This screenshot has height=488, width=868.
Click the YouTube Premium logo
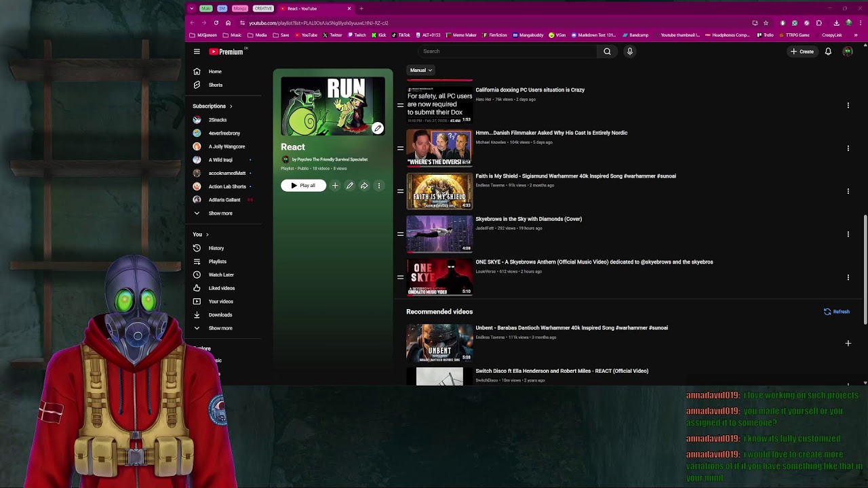pos(226,52)
